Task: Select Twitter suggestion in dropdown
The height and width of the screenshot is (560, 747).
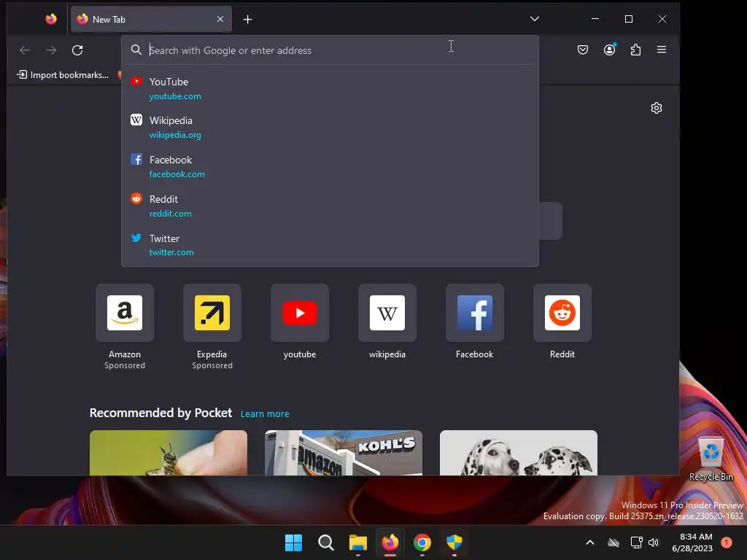Action: click(x=330, y=245)
